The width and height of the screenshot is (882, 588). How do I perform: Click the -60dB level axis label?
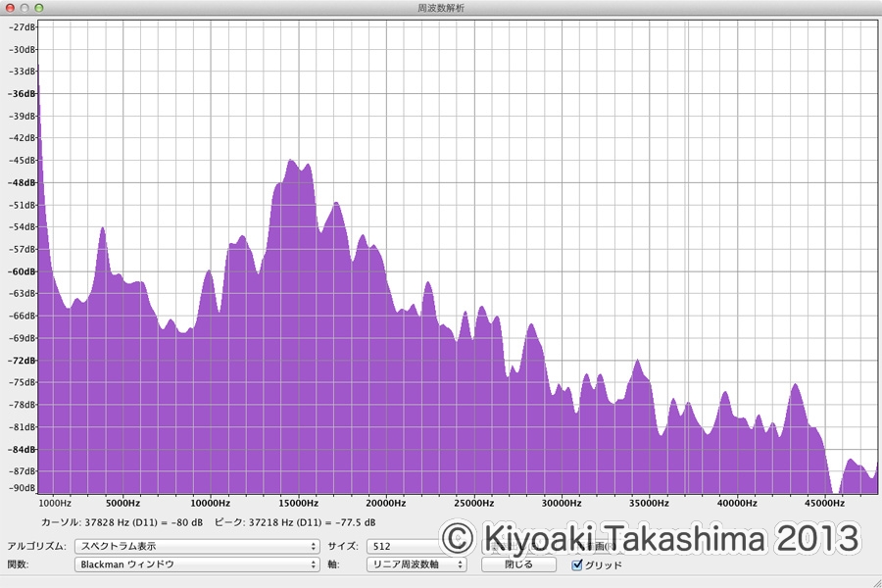tap(23, 271)
